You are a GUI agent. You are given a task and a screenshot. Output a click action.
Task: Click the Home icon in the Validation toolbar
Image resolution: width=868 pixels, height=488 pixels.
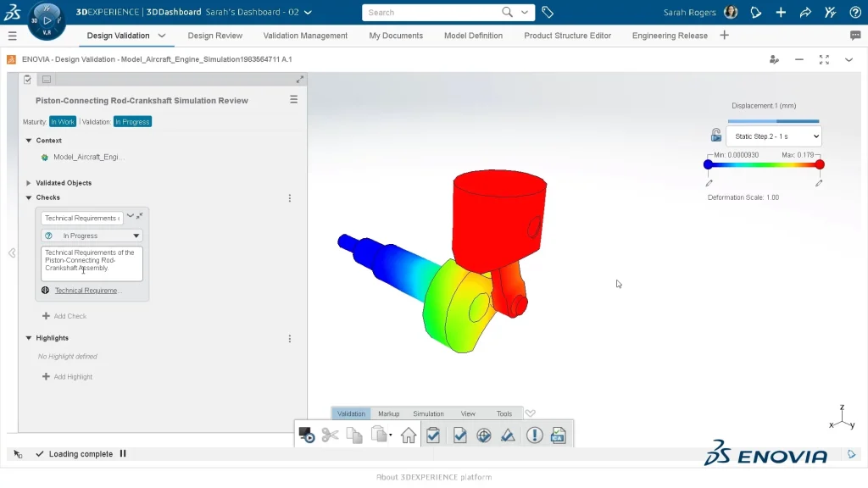(409, 435)
